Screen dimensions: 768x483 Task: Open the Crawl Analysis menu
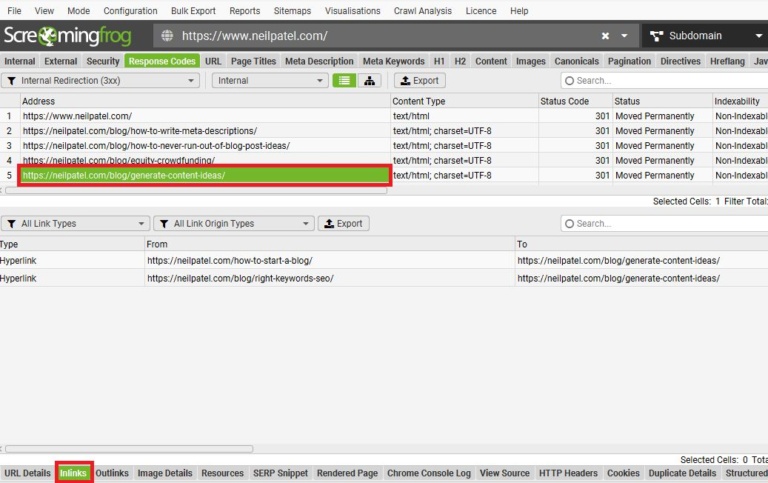click(423, 11)
